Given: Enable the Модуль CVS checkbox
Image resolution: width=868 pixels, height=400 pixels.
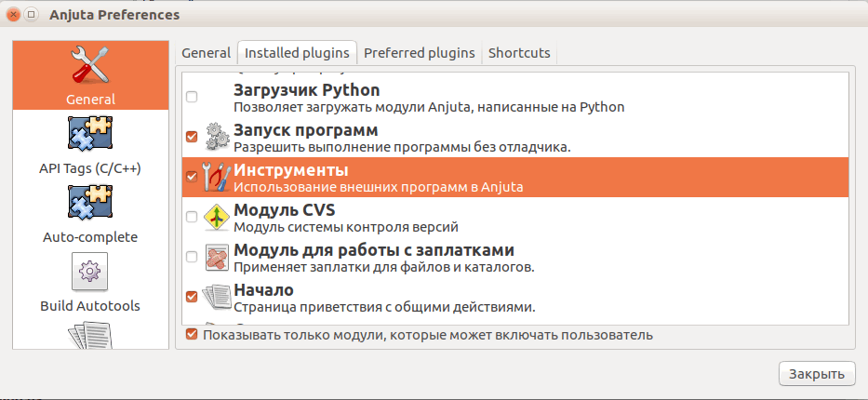Looking at the screenshot, I should [192, 217].
